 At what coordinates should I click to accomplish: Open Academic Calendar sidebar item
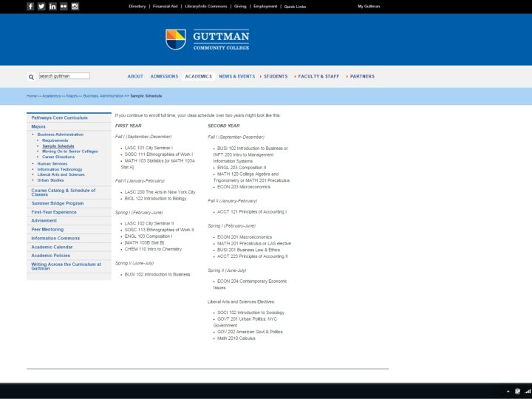[52, 247]
